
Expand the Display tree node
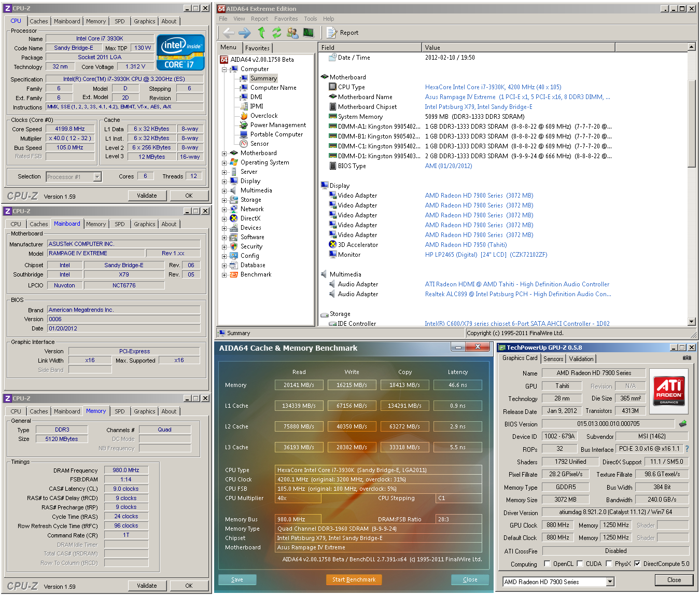225,181
